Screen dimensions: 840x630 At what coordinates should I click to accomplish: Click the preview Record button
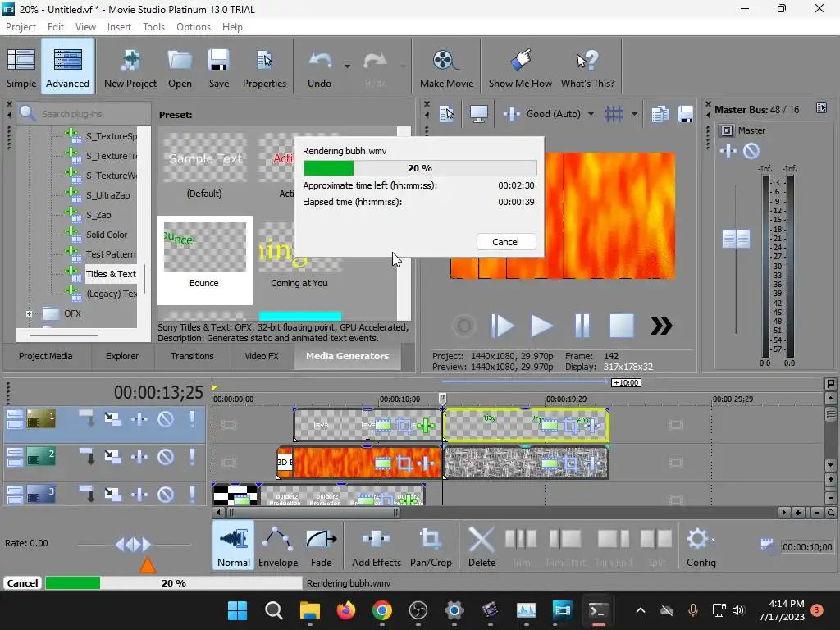[x=464, y=326]
